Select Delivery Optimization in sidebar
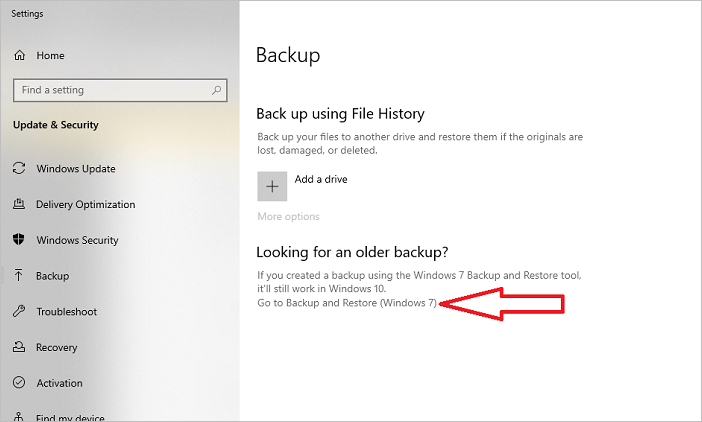The height and width of the screenshot is (422, 702). pos(85,205)
